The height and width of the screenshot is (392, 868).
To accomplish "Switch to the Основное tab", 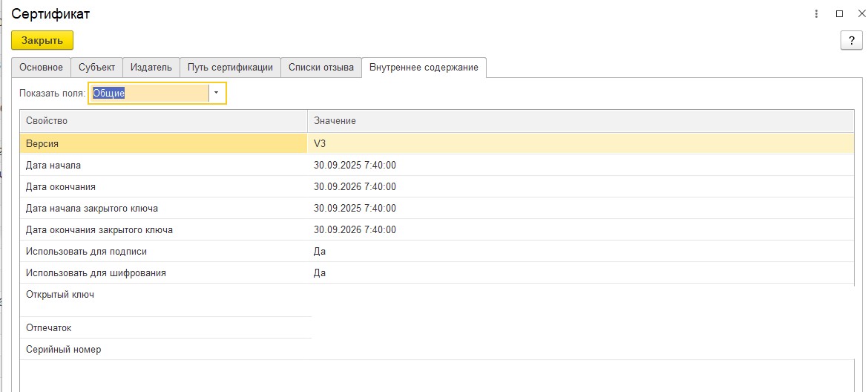I will coord(42,67).
